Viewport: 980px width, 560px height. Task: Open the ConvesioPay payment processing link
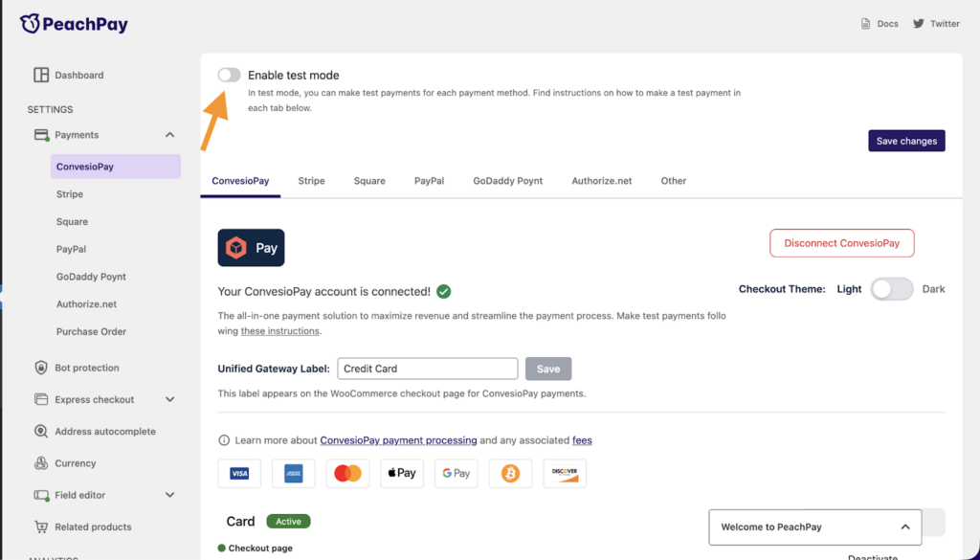tap(398, 440)
